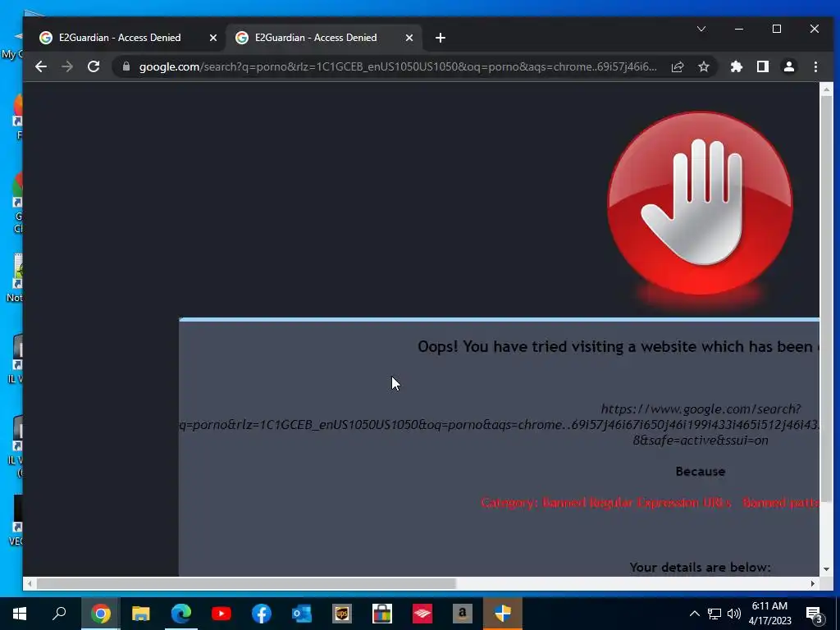This screenshot has width=840, height=630.
Task: Open the Chrome profile menu
Action: (789, 66)
